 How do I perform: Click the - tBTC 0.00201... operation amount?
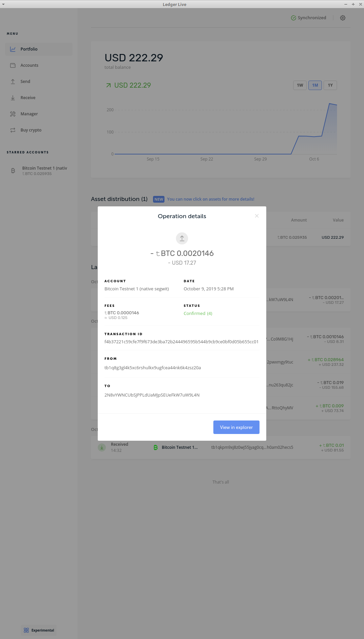[326, 298]
